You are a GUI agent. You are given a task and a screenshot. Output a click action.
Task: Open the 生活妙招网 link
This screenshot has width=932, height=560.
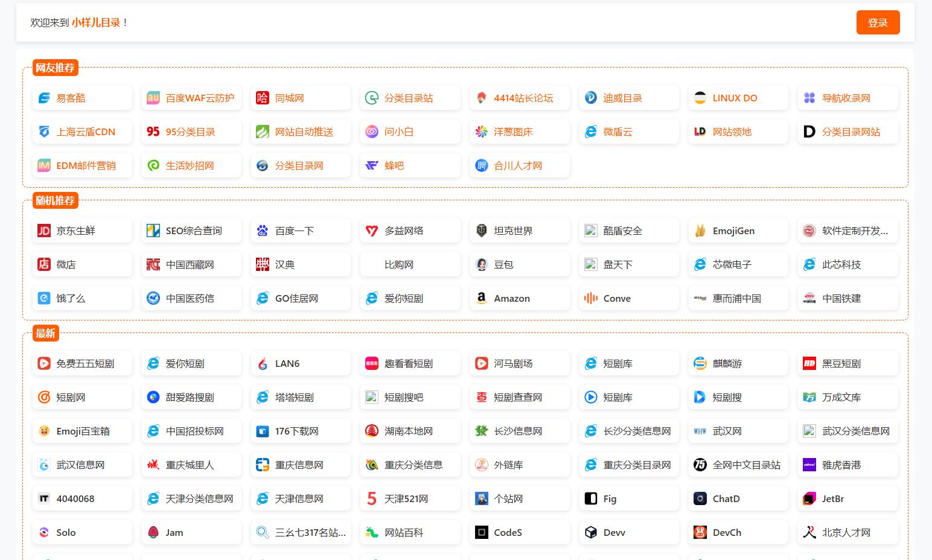190,165
